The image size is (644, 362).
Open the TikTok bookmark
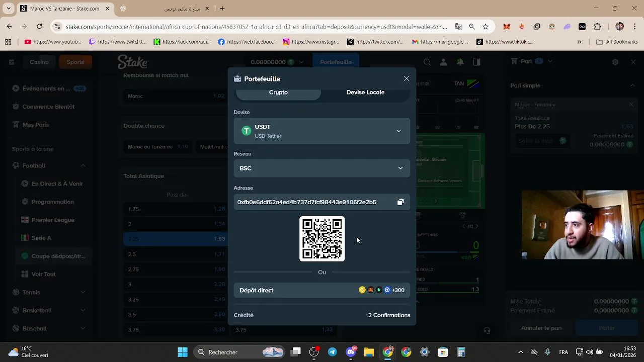(x=505, y=42)
